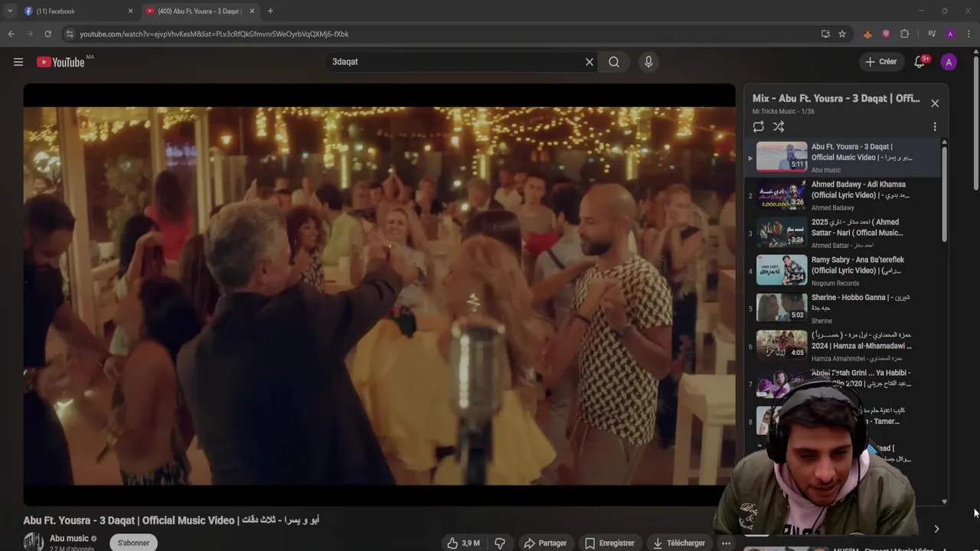980x551 pixels.
Task: Close the Facebook tab
Action: 130,11
